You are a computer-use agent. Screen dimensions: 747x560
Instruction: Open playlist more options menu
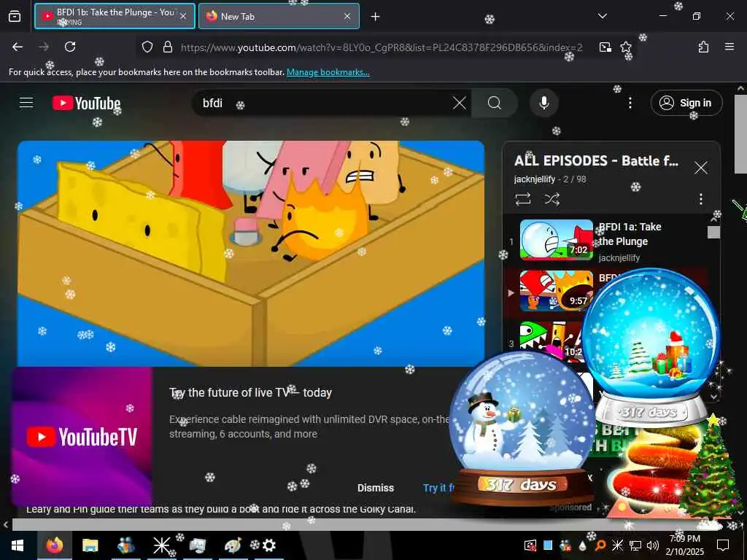701,198
